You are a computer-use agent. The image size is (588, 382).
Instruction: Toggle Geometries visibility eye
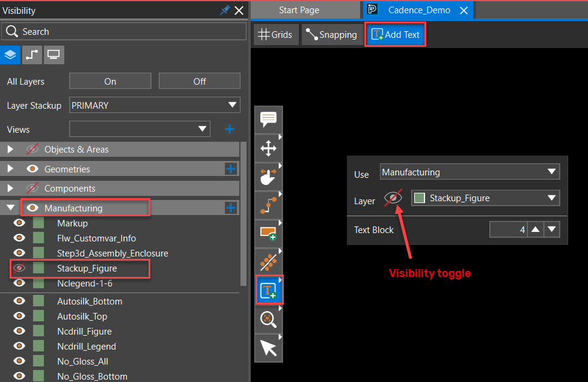click(32, 169)
